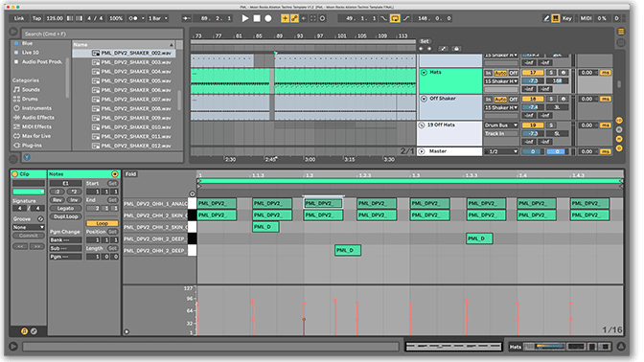644x362 pixels.
Task: Arm the Off Shaker track for recording
Action: [563, 99]
